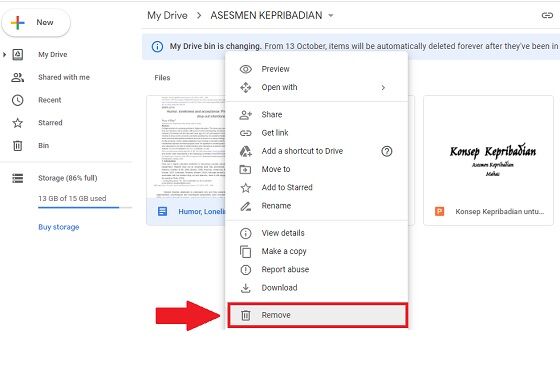
Task: Click the info icon in bin notice
Action: (157, 46)
